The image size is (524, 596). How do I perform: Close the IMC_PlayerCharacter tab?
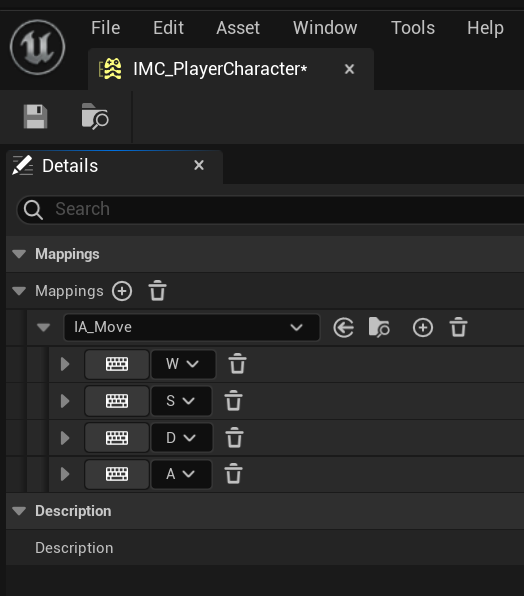pos(349,69)
